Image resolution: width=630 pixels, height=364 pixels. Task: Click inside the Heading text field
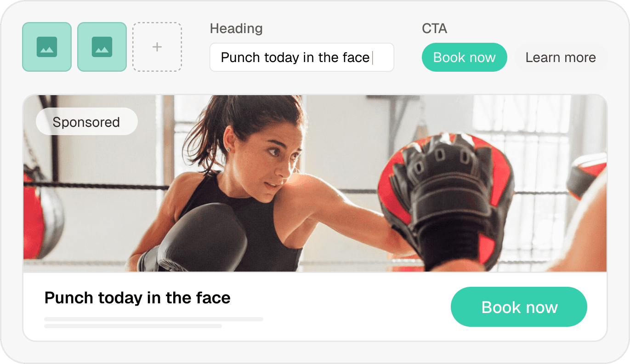(x=302, y=57)
